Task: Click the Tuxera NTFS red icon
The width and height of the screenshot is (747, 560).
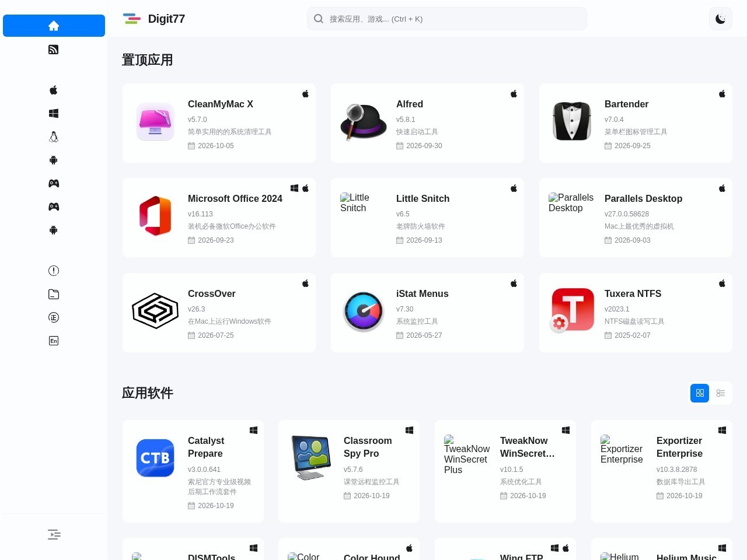Action: (572, 310)
